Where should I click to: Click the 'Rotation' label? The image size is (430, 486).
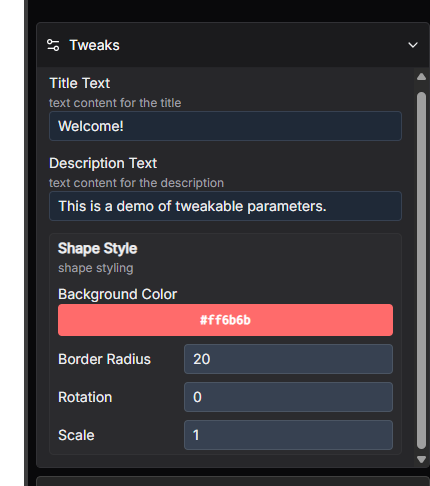tap(85, 397)
